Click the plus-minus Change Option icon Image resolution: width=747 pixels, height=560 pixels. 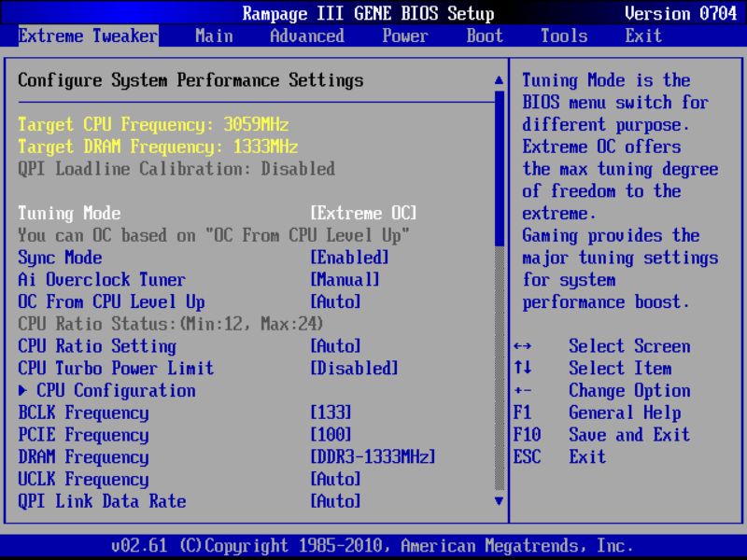tap(523, 390)
